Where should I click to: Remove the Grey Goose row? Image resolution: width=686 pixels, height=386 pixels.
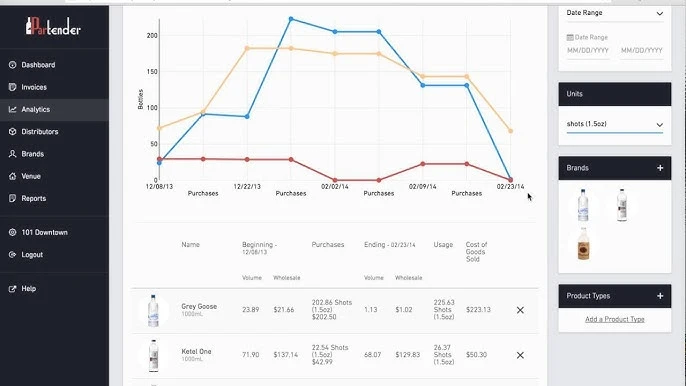point(520,310)
